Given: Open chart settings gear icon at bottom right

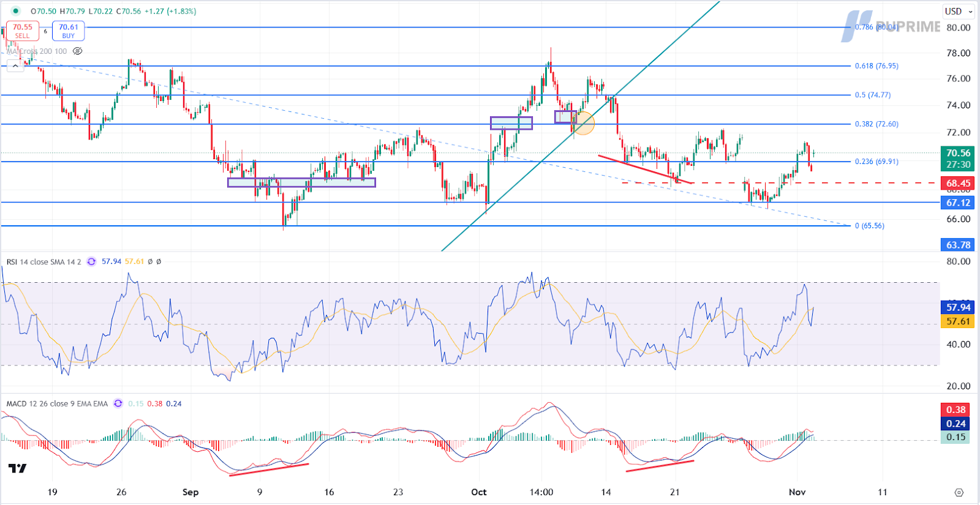Looking at the screenshot, I should (959, 492).
